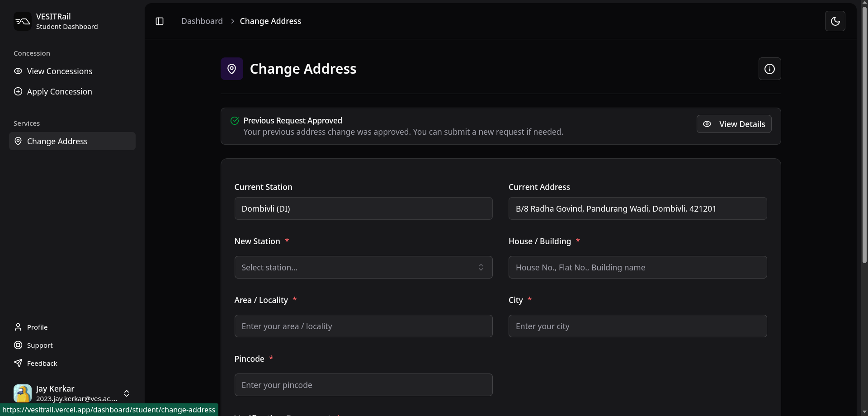Viewport: 868px width, 416px height.
Task: Click the eye toggle inside View Details
Action: pos(707,123)
